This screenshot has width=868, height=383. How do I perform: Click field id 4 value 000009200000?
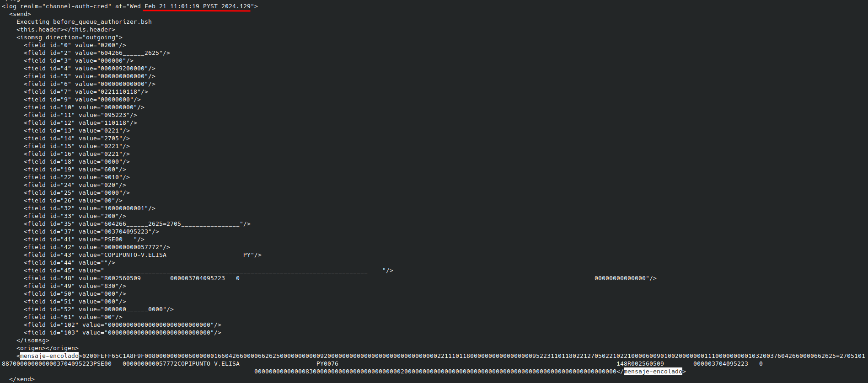pyautogui.click(x=90, y=69)
